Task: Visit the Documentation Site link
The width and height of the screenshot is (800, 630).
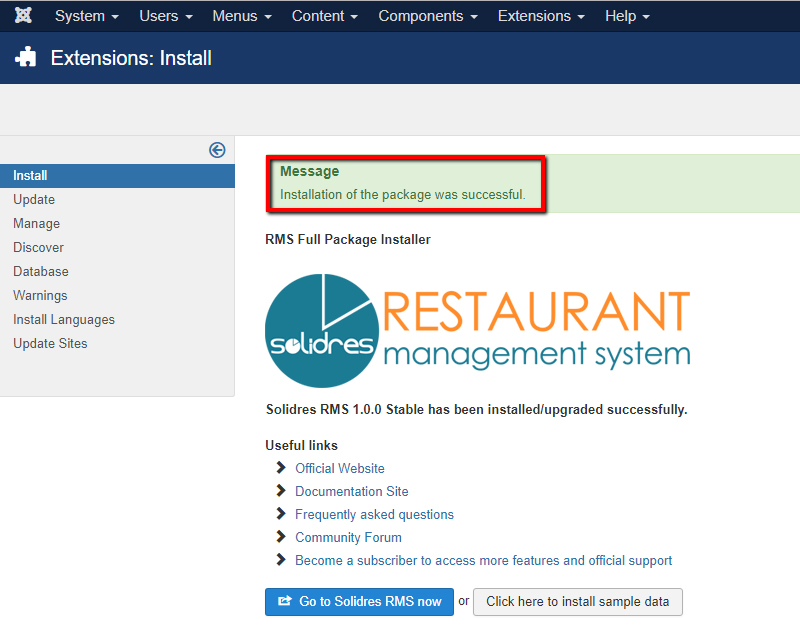Action: click(351, 491)
